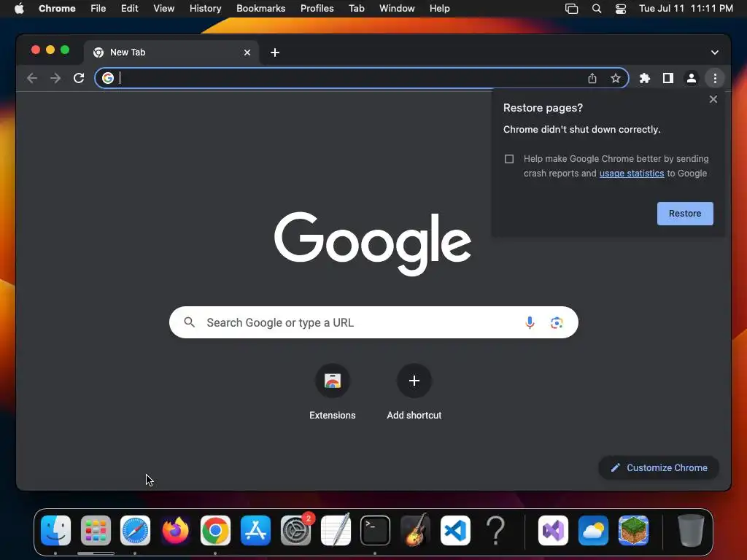Click the Restore button
The height and width of the screenshot is (560, 747).
[x=685, y=214]
